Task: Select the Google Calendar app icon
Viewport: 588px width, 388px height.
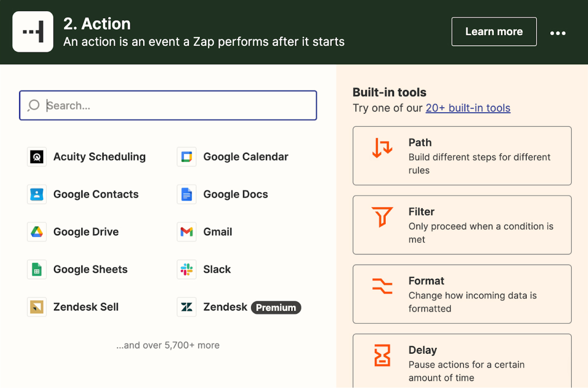Action: [x=187, y=157]
